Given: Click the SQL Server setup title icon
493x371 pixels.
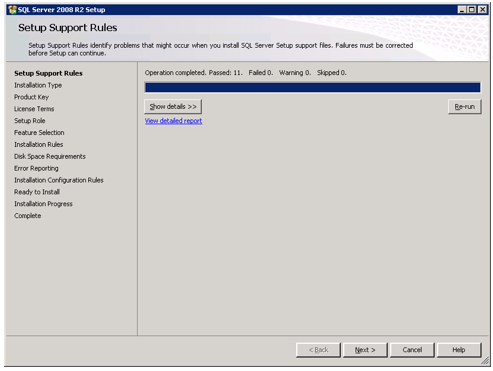Looking at the screenshot, I should (13, 10).
